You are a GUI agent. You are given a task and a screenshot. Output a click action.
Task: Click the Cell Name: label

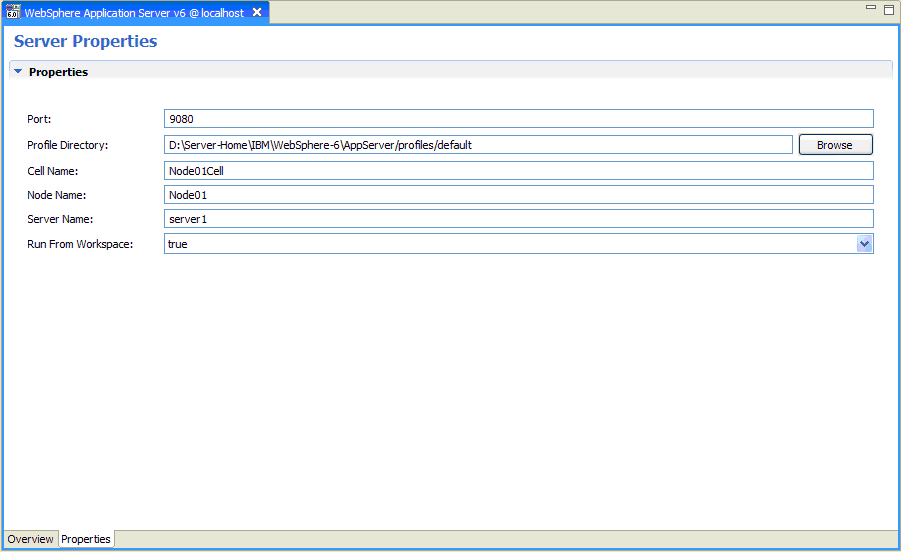click(52, 171)
